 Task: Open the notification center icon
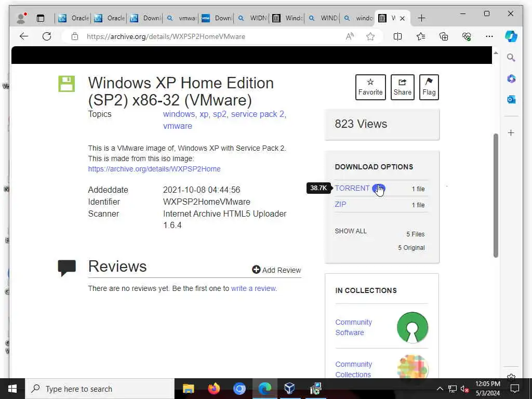pyautogui.click(x=515, y=389)
